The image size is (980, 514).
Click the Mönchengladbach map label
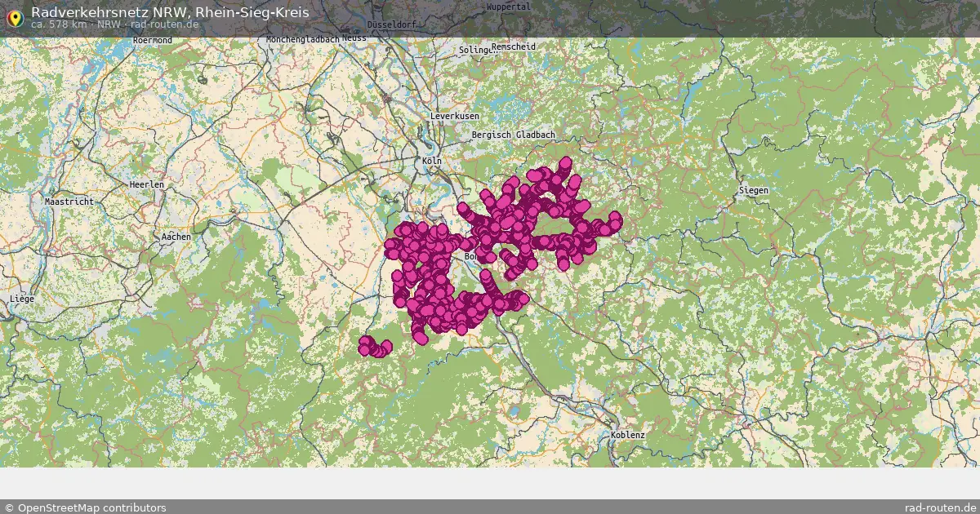tap(302, 39)
